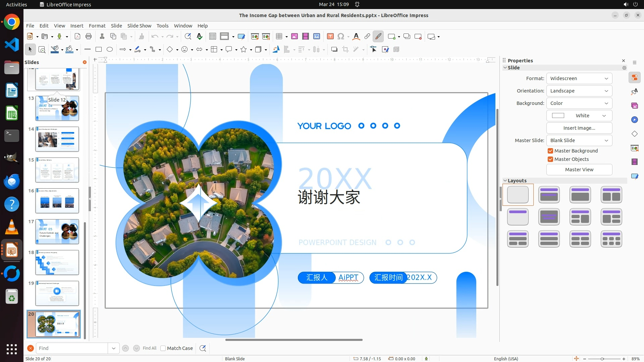Uncheck the Master Objects checkbox

(550, 159)
